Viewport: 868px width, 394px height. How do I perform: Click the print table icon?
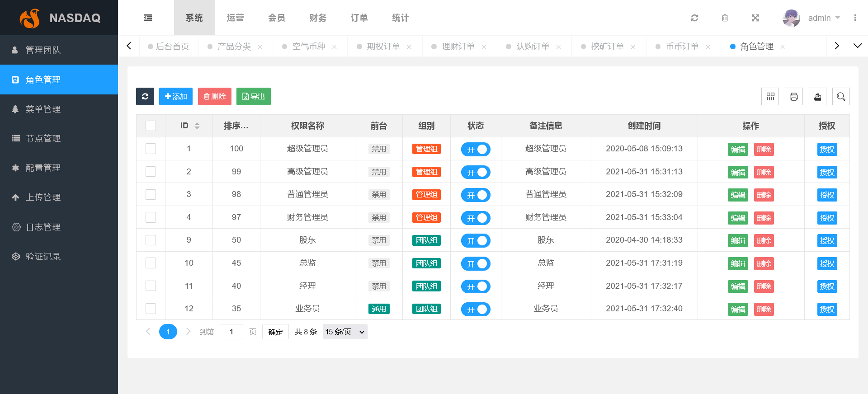794,97
